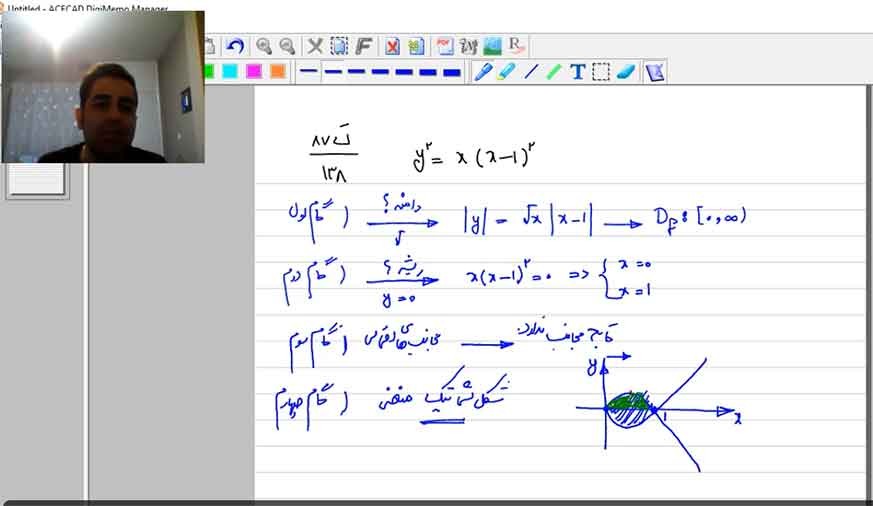Click the clear page icon at toolbar end
Image resolution: width=873 pixels, height=506 pixels.
pyautogui.click(x=655, y=72)
